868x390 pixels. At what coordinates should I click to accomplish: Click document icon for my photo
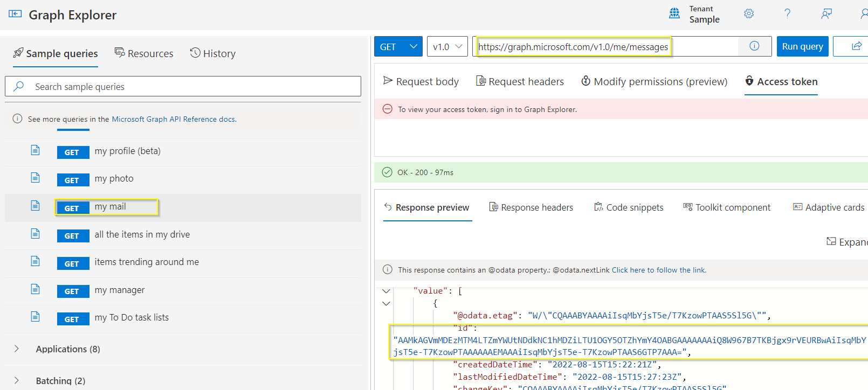tap(35, 178)
